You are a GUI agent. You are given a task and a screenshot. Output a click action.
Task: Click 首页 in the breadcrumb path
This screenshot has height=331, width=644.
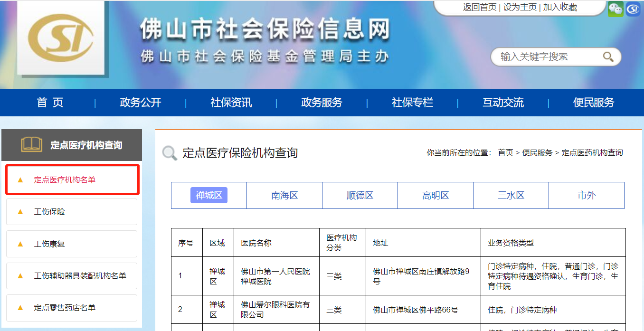point(505,153)
